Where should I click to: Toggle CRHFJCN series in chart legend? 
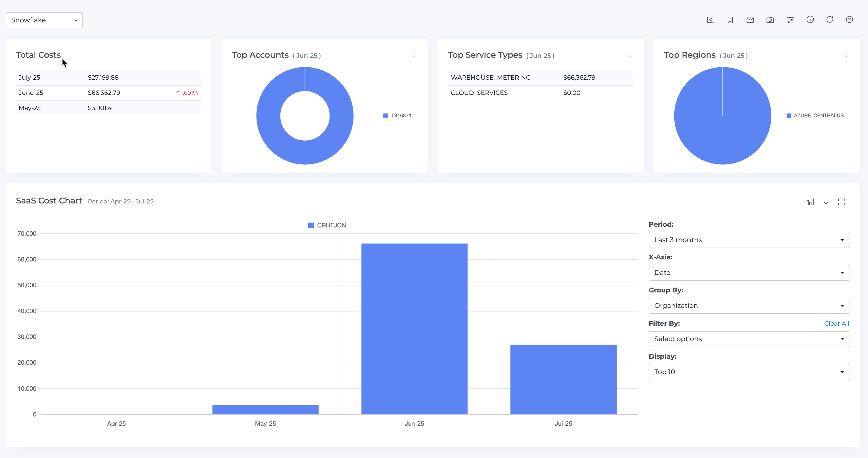pyautogui.click(x=327, y=225)
